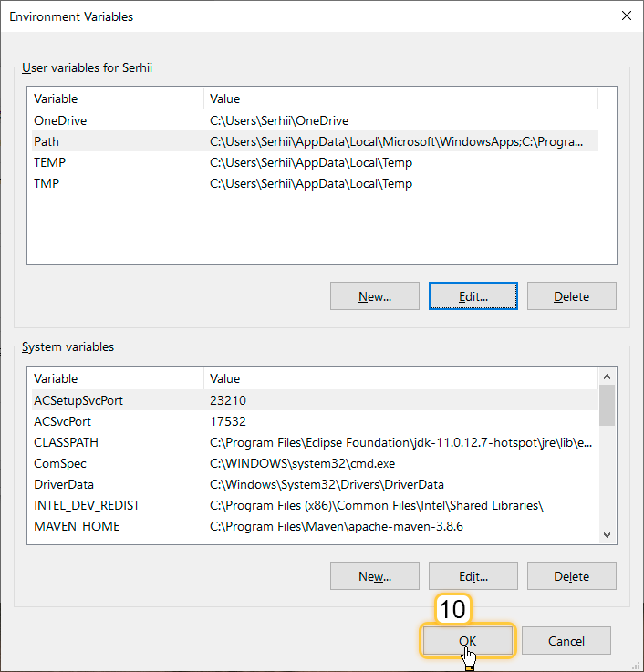Sort user variables by Variable column header
The image size is (644, 672).
115,98
